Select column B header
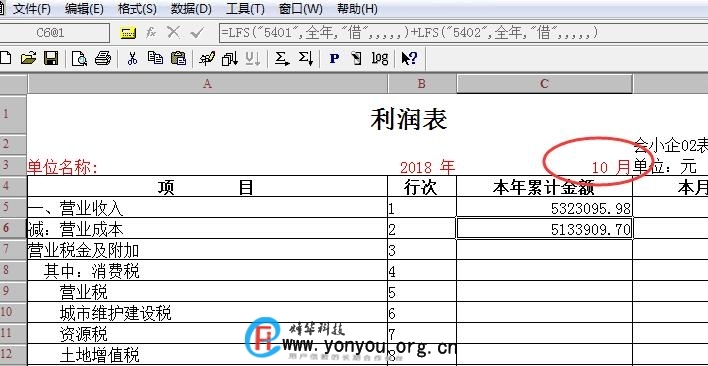Screen dimensions: 708x366 pos(422,83)
